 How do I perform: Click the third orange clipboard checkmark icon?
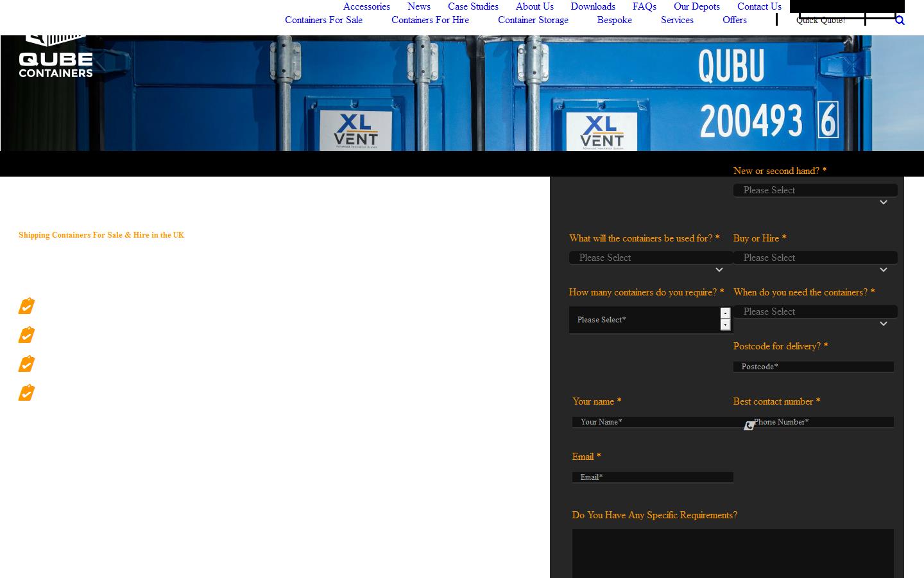pyautogui.click(x=26, y=363)
